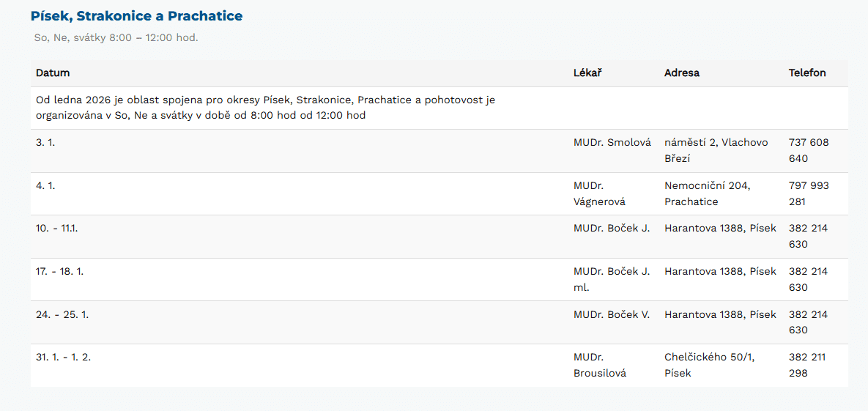Click doctor name MUDr. Smolová

(612, 143)
